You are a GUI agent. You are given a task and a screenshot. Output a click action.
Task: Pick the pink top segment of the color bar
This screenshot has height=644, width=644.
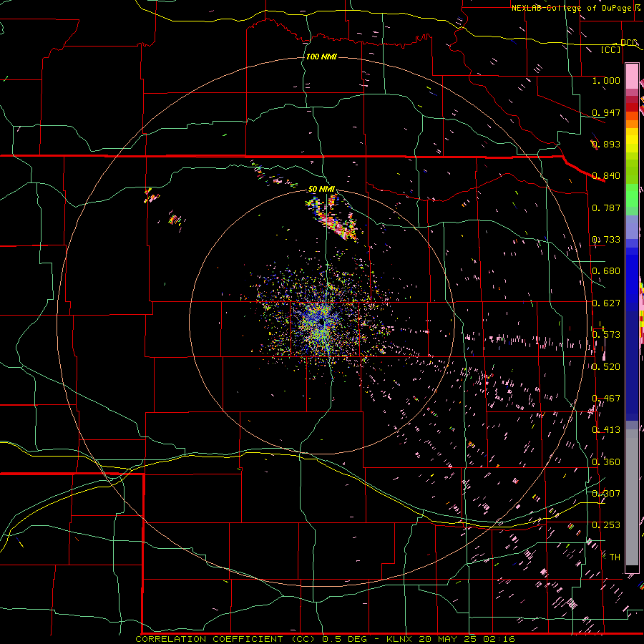(632, 77)
